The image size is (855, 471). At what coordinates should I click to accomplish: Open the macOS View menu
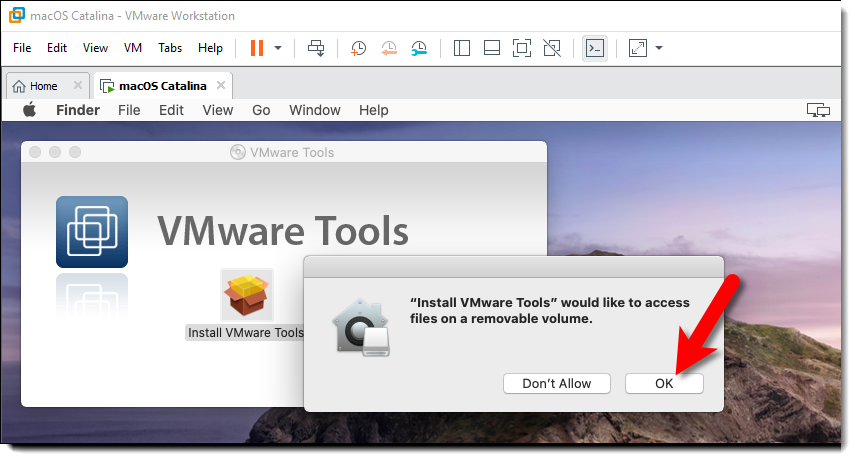(x=218, y=110)
